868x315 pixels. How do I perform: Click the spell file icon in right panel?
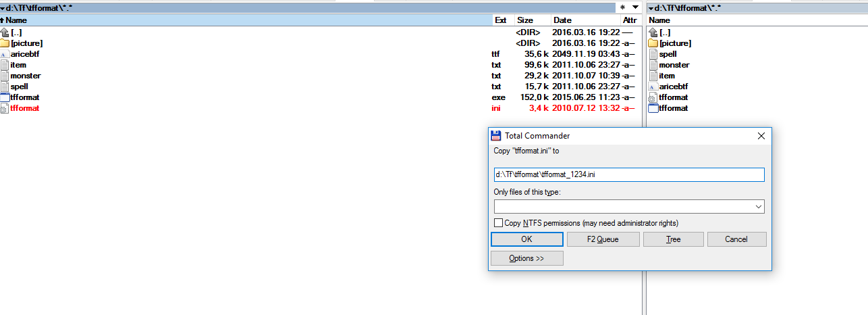tap(653, 54)
